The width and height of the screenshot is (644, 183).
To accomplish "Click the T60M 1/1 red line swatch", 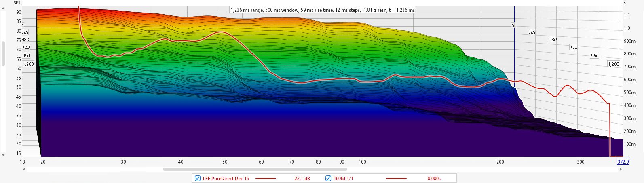I will (396, 178).
